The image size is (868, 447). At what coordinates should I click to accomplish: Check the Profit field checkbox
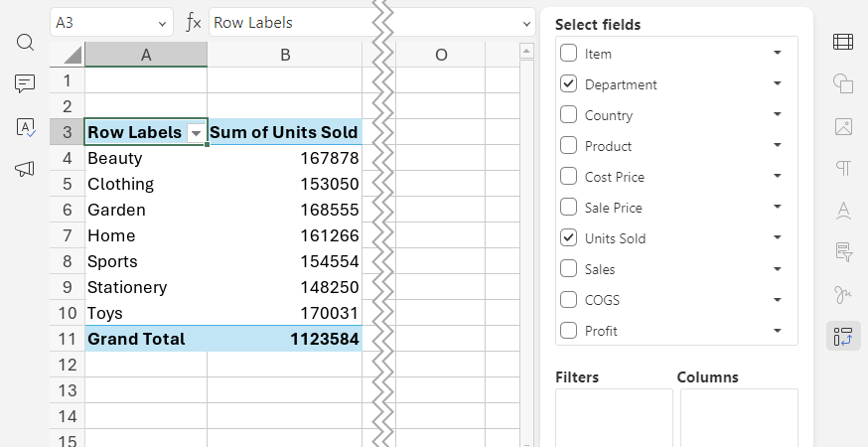pos(568,330)
